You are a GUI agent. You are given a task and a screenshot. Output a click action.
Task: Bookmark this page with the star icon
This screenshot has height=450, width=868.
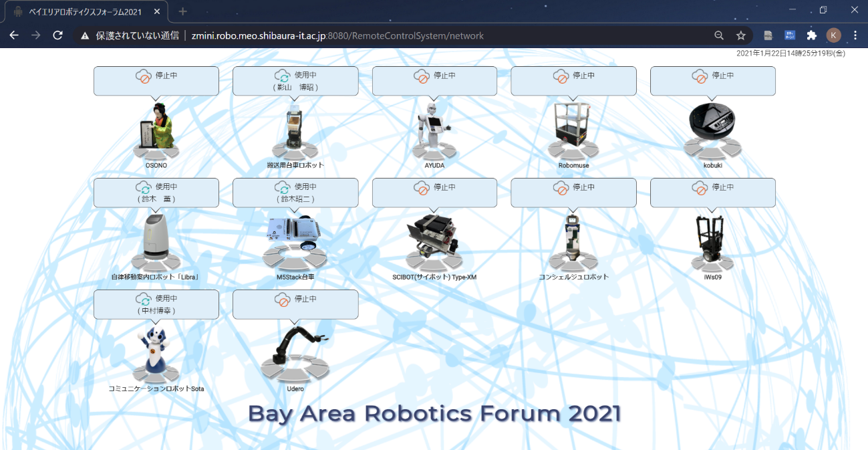coord(740,35)
